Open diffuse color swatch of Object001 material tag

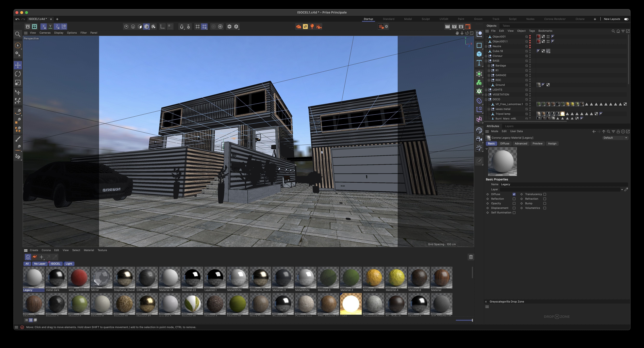tap(539, 37)
